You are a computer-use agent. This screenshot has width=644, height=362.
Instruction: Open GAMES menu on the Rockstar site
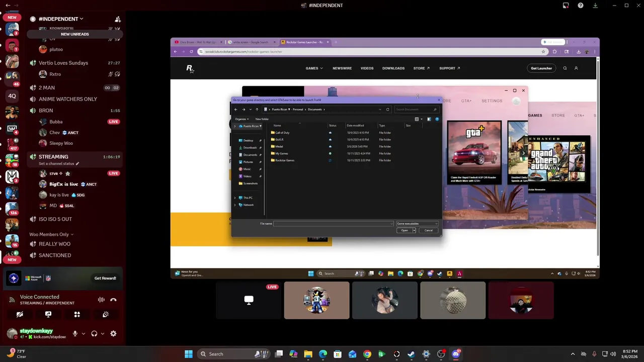click(314, 68)
